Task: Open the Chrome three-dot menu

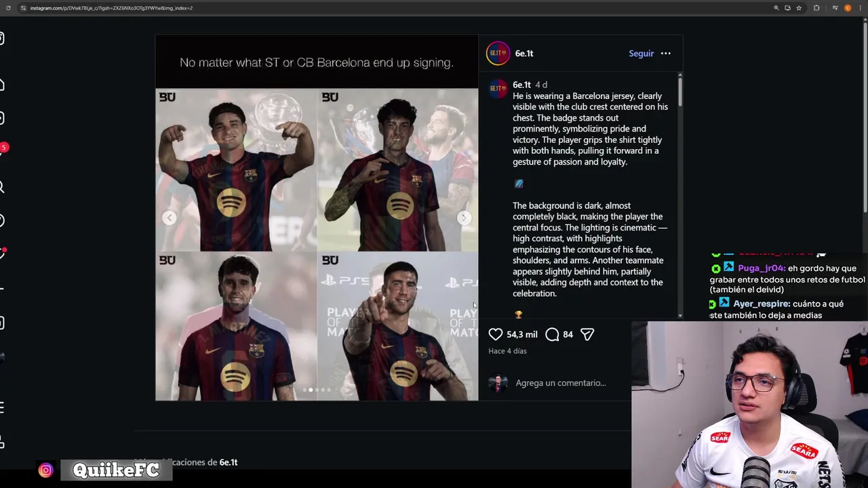Action: [860, 8]
